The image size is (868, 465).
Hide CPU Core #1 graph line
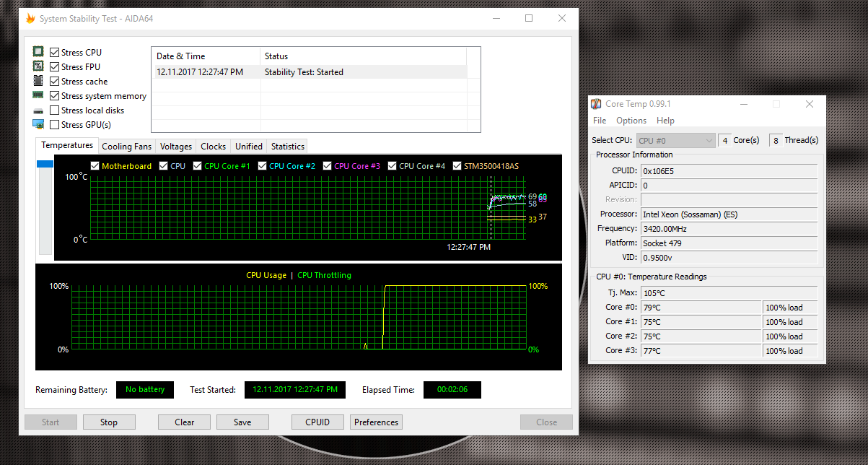coord(197,166)
